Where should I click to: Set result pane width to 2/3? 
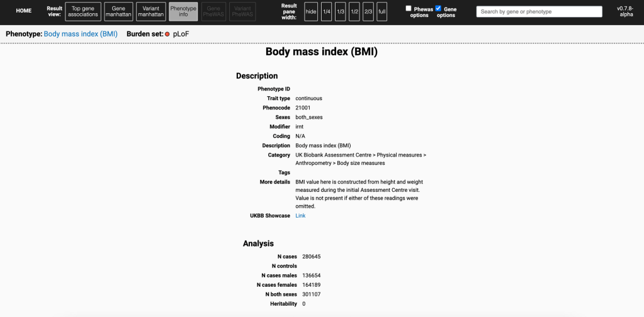tap(368, 11)
